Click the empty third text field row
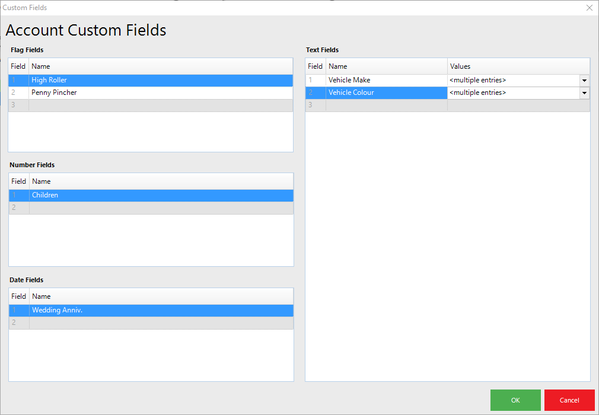 [x=448, y=105]
